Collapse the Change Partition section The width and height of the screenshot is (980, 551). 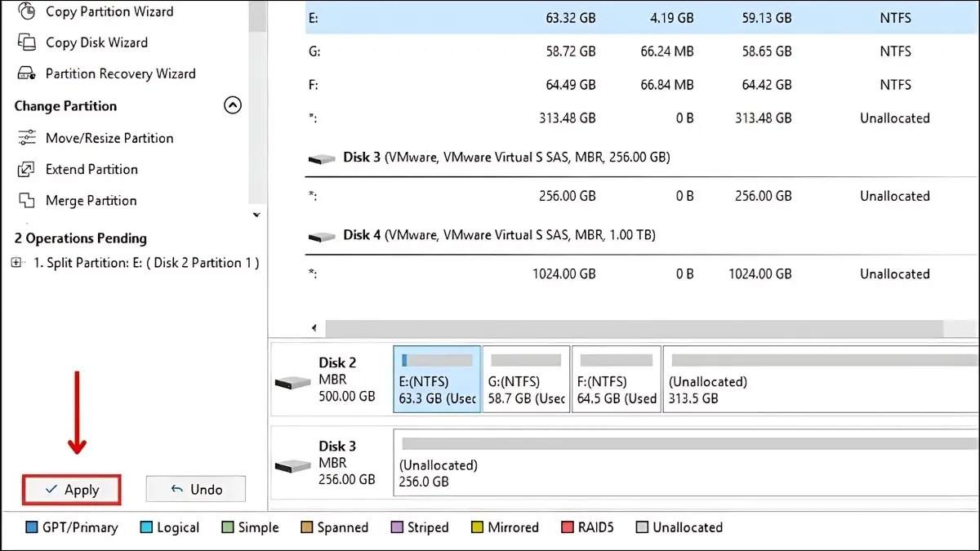click(x=233, y=105)
